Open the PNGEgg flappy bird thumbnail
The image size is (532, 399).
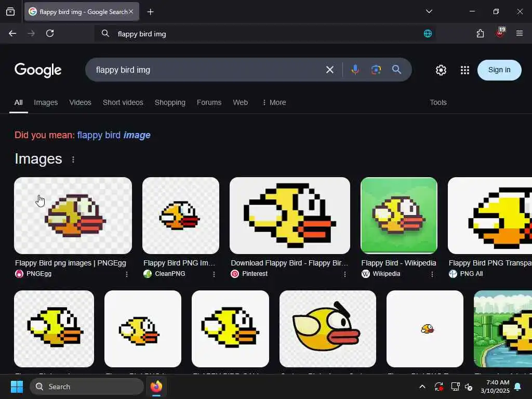73,216
